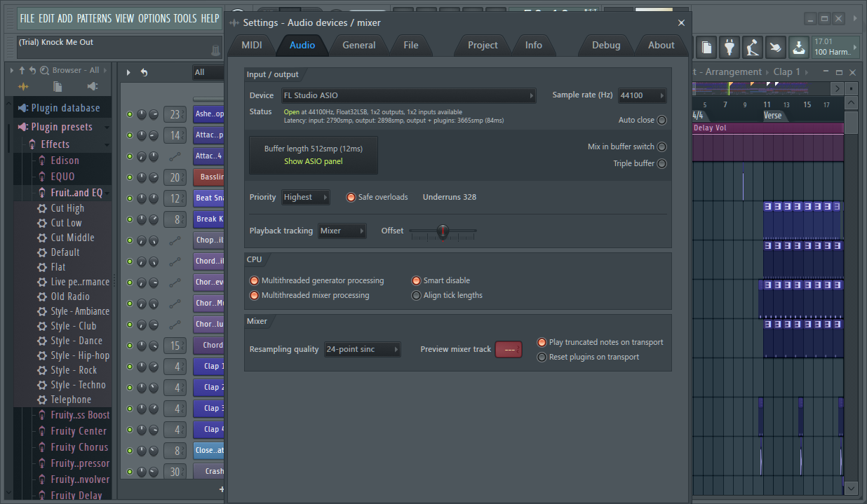Click the Preview mixer track selector
This screenshot has height=504, width=867.
pyautogui.click(x=509, y=349)
